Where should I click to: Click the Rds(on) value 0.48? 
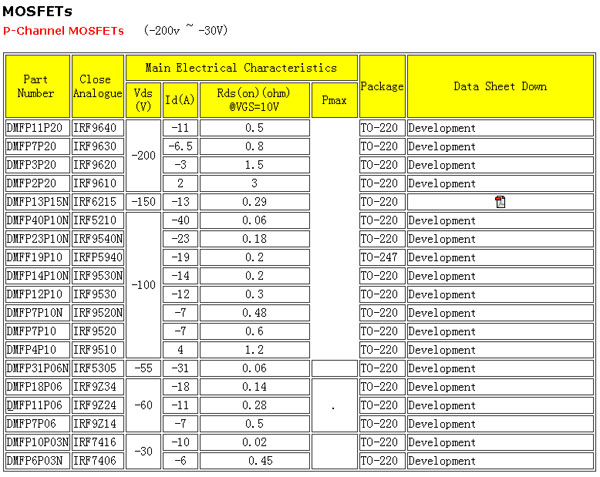254,313
